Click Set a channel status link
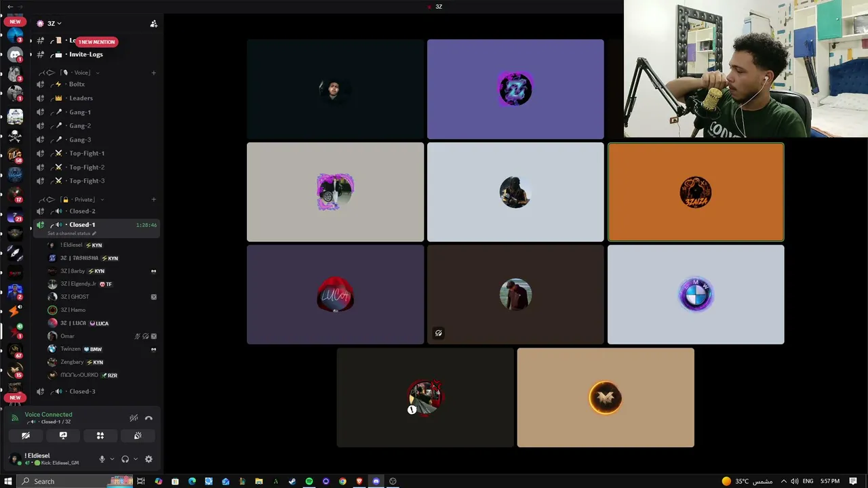868x488 pixels. point(72,234)
